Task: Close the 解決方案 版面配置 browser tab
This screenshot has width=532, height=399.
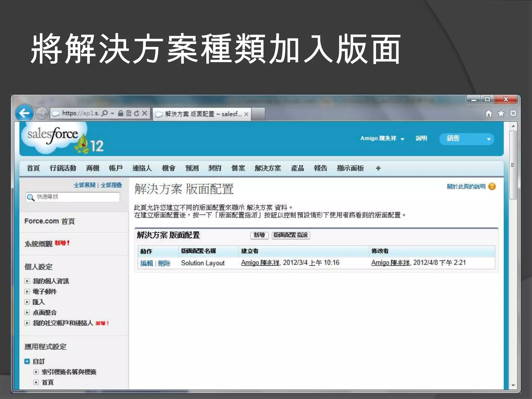Action: 246,114
